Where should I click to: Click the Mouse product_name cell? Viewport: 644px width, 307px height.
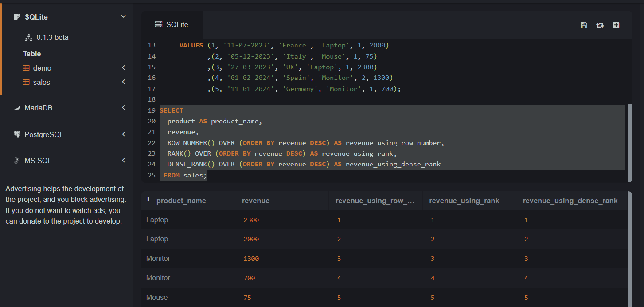point(157,297)
